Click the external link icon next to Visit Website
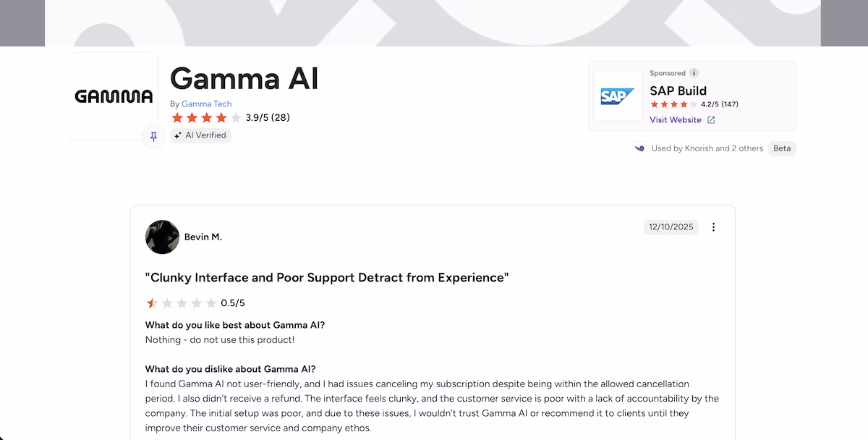 coord(711,120)
